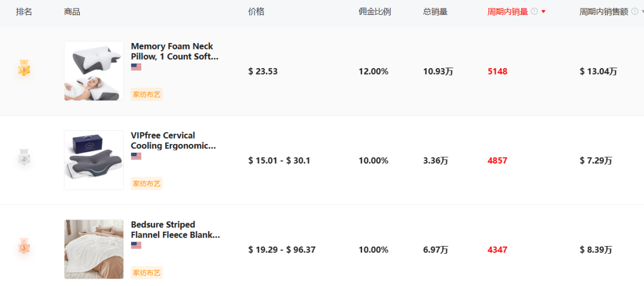
Task: Sort by the 周期内销量 column header
Action: (x=507, y=12)
